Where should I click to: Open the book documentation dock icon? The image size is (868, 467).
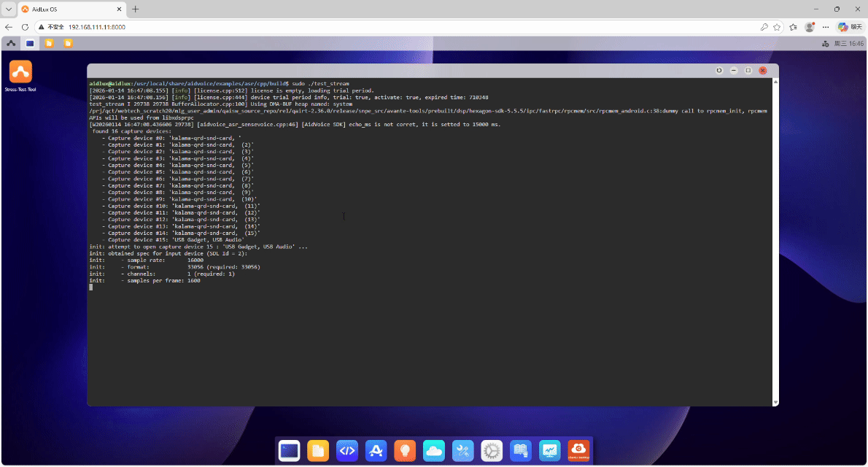(x=520, y=451)
